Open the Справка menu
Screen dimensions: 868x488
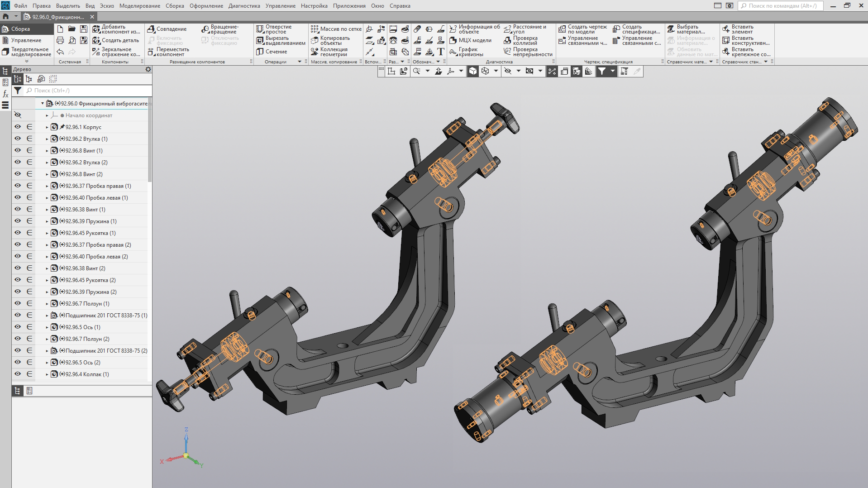(400, 6)
